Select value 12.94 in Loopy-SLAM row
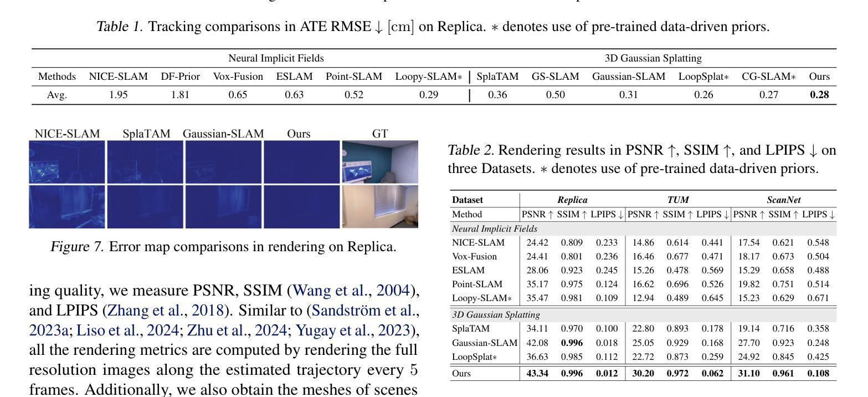 point(643,298)
